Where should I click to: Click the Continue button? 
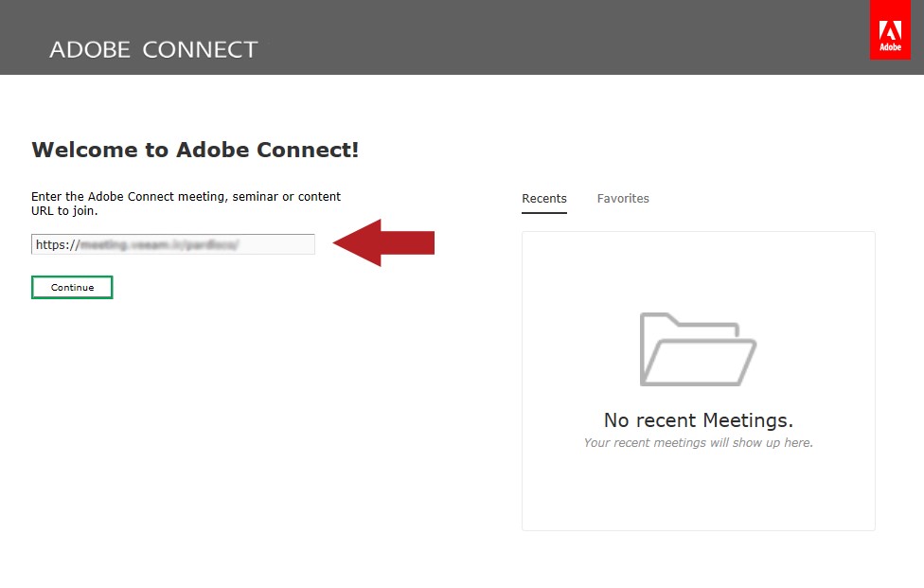pos(72,288)
